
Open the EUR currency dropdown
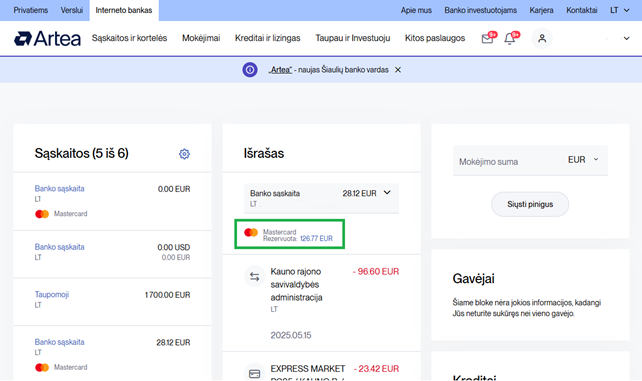(x=583, y=160)
